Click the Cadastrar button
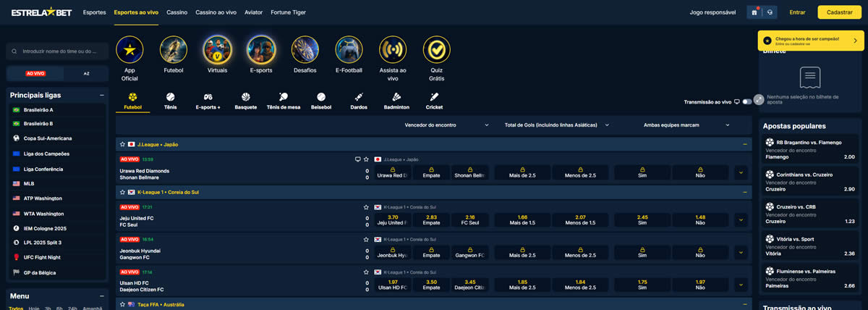 pos(840,12)
